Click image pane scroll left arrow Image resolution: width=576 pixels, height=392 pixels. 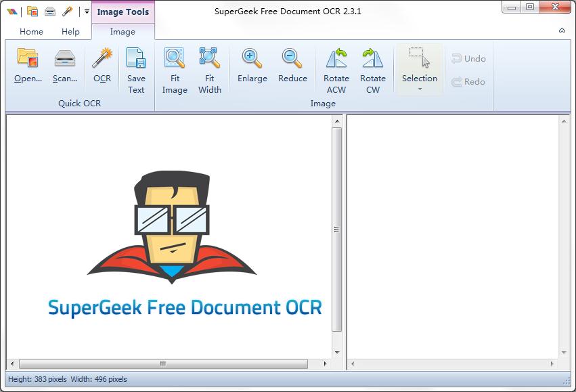[x=12, y=364]
